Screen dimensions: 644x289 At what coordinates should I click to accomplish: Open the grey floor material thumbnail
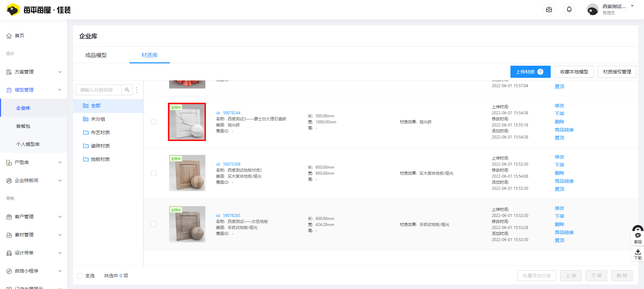coord(187,224)
